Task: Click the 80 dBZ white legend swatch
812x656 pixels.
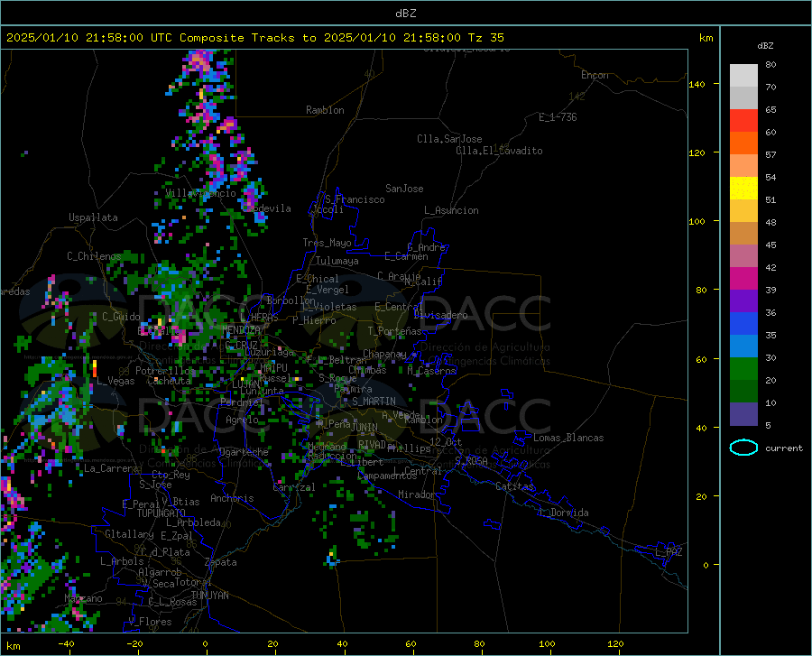Action: click(x=743, y=76)
